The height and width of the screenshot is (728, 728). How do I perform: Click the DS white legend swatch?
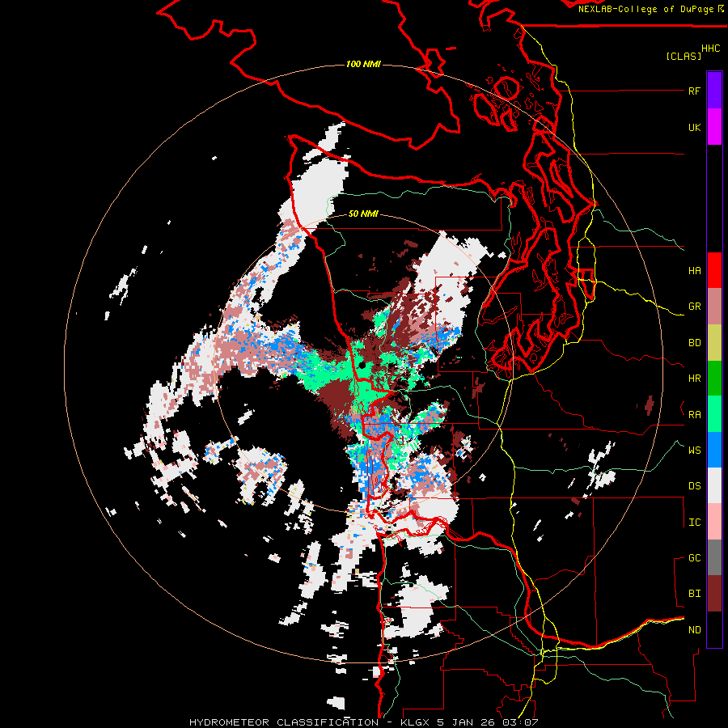(714, 485)
